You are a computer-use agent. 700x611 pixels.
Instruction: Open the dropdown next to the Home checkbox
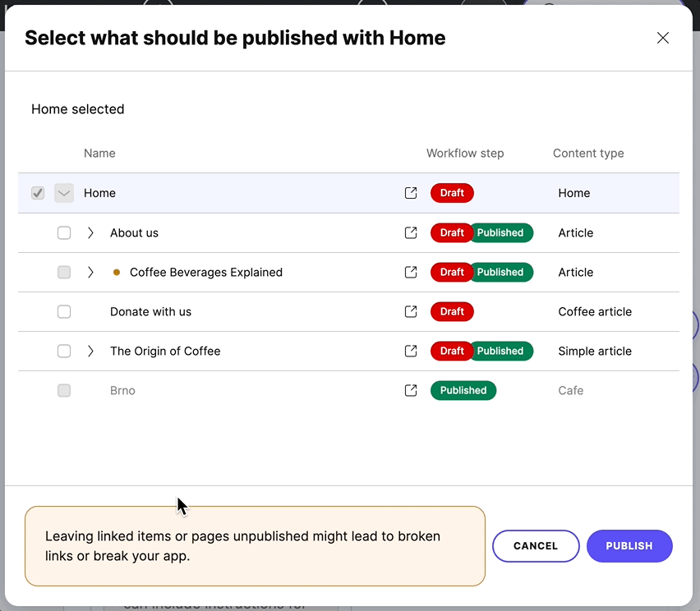[63, 192]
